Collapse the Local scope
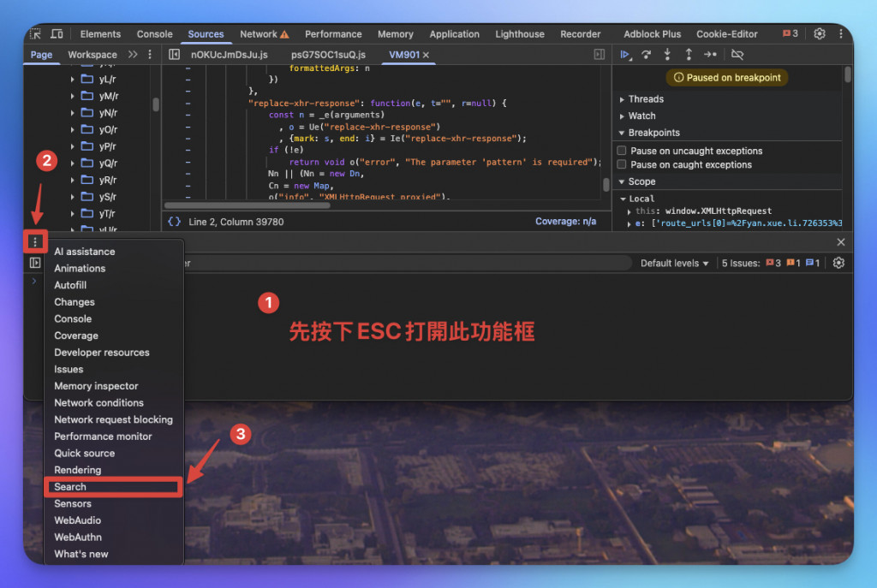 tap(623, 199)
